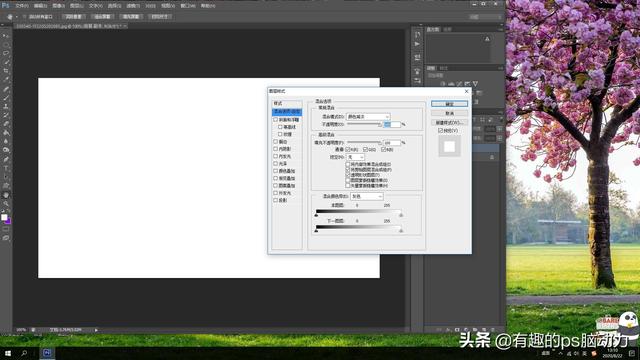This screenshot has height=360, width=640.
Task: Select the Dodge tool
Action: click(6, 151)
